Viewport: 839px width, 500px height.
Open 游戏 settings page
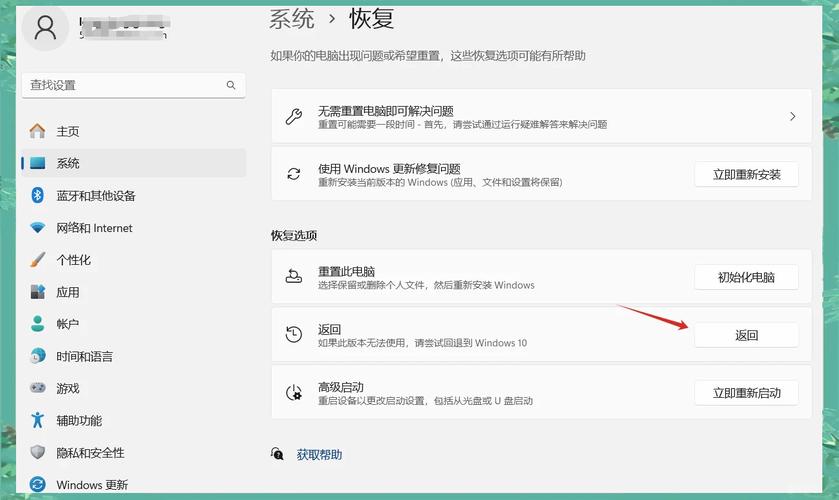(134, 388)
